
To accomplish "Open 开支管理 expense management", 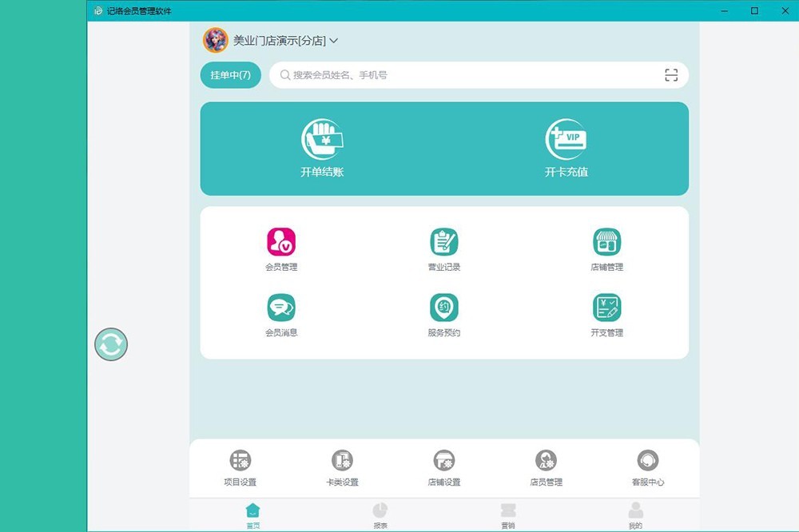I will coord(606,308).
